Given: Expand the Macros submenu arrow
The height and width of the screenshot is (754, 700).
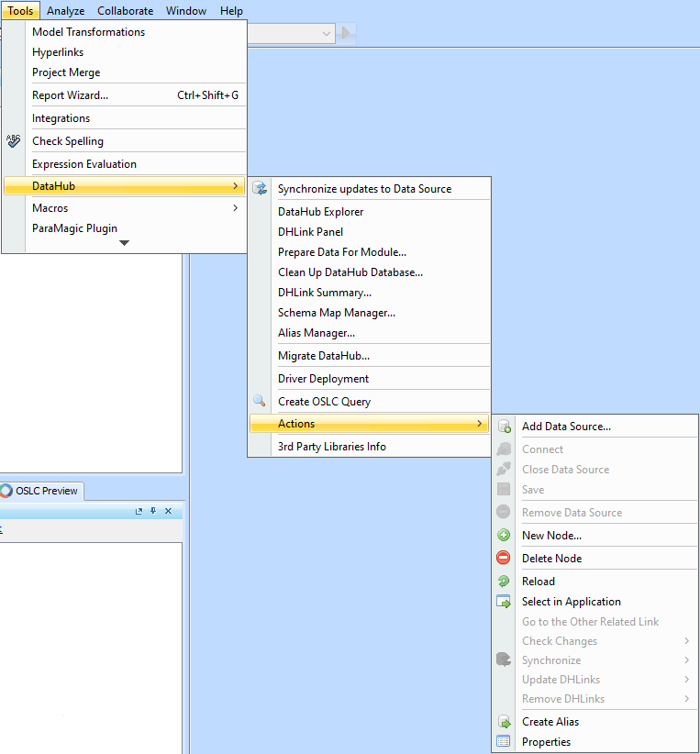Looking at the screenshot, I should pyautogui.click(x=235, y=207).
